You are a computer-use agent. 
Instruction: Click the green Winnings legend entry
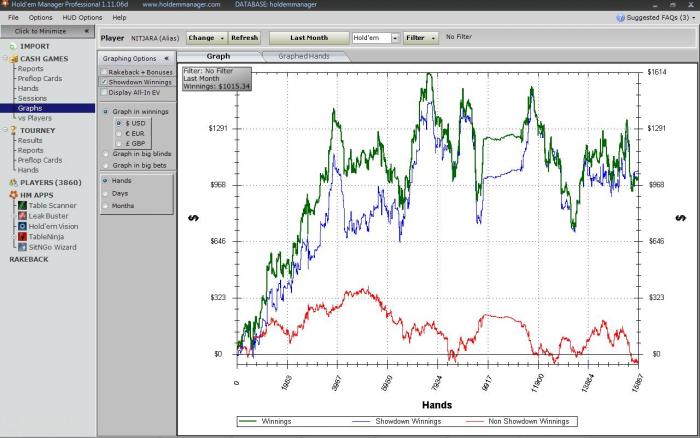(x=265, y=421)
